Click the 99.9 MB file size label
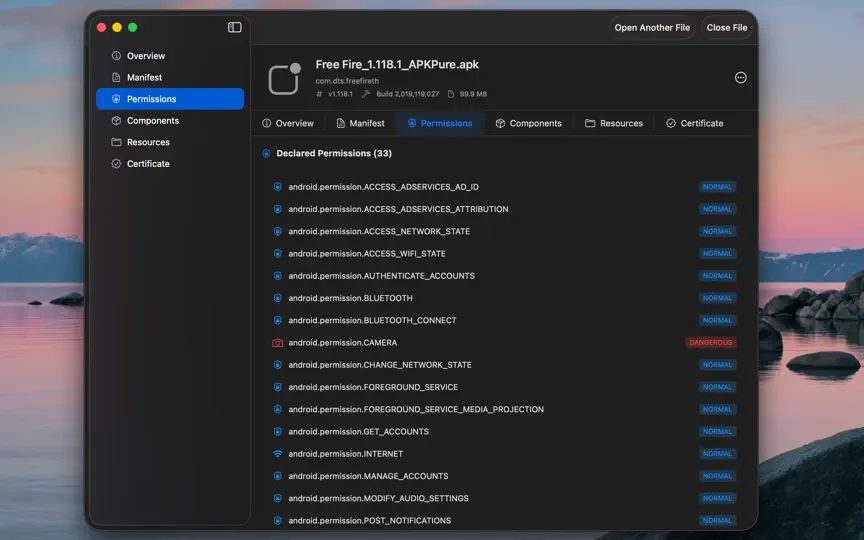The image size is (864, 540). click(473, 94)
